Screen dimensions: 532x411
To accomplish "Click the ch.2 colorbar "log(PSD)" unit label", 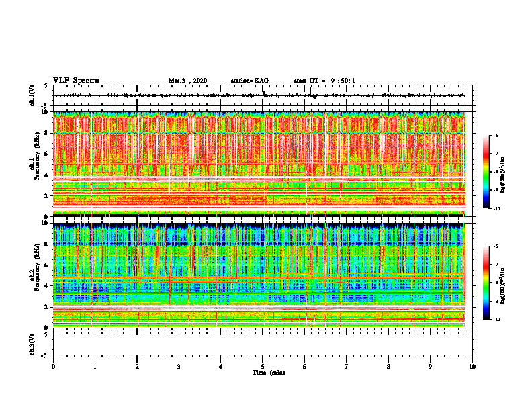I will (x=503, y=286).
